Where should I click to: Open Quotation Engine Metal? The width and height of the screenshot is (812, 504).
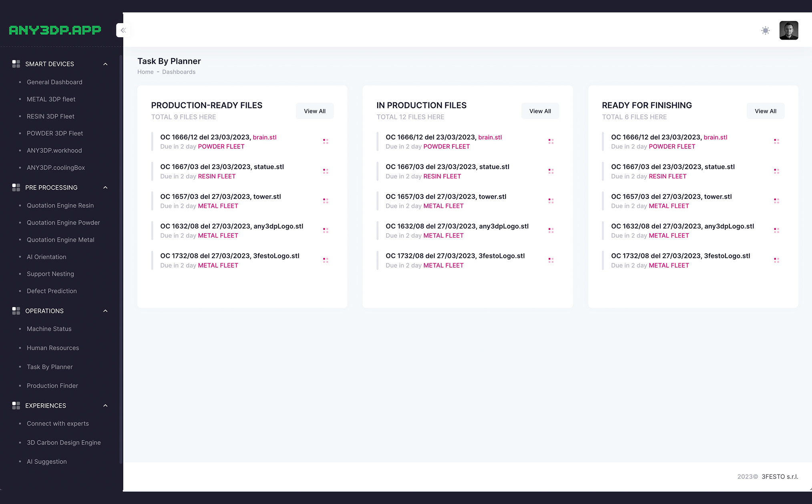(60, 240)
